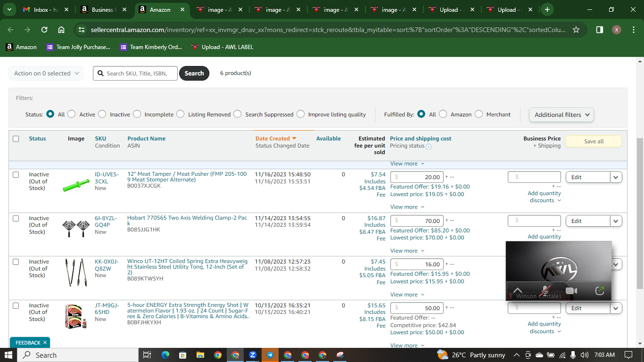The height and width of the screenshot is (362, 644).
Task: Open Microsoft Store from the taskbar
Action: [183, 355]
